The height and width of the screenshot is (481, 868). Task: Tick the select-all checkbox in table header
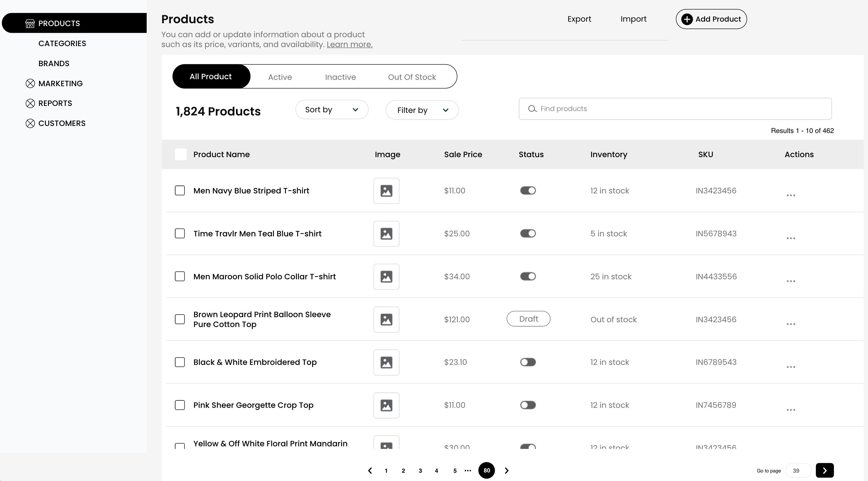coord(181,155)
